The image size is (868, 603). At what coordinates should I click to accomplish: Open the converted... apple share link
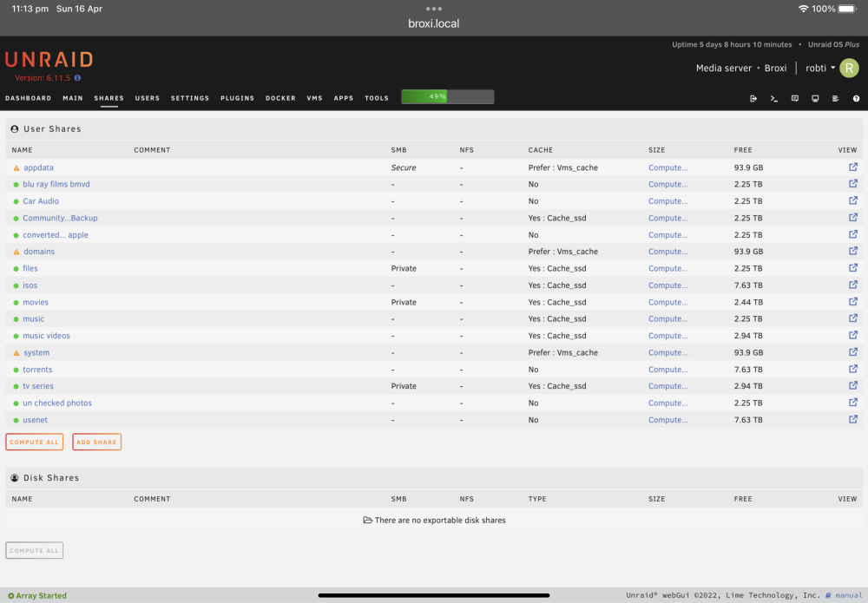56,235
